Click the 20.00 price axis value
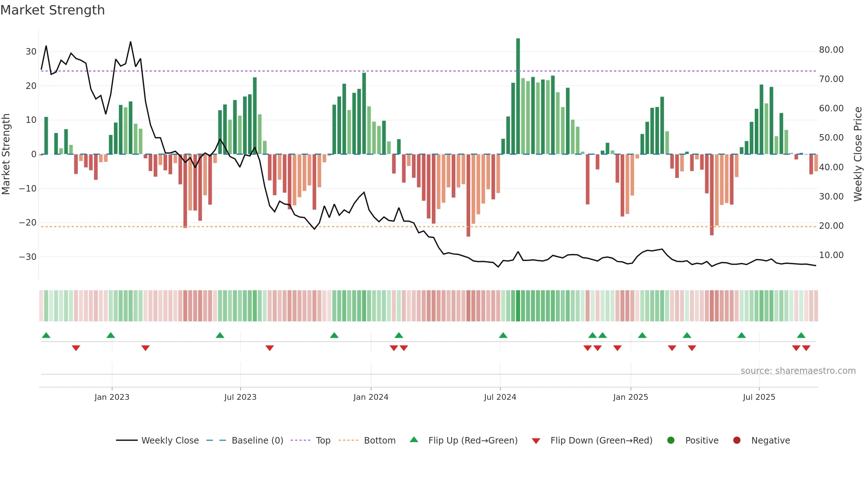The height and width of the screenshot is (488, 868). pos(831,226)
